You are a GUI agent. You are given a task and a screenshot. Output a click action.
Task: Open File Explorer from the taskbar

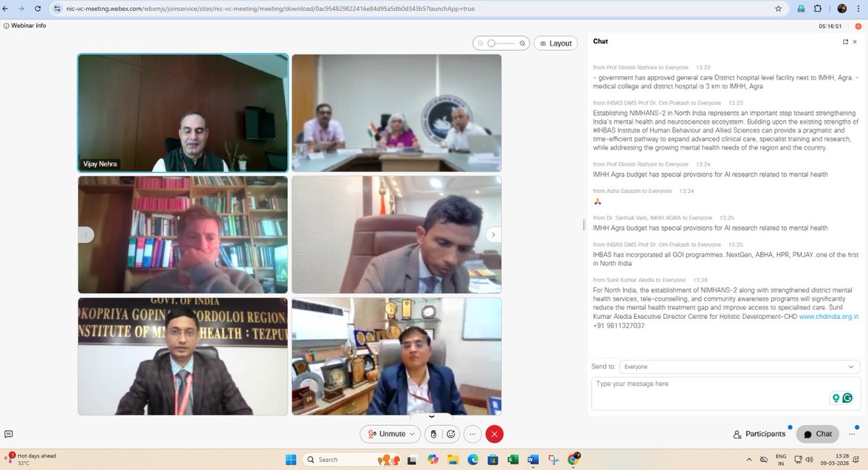[453, 459]
